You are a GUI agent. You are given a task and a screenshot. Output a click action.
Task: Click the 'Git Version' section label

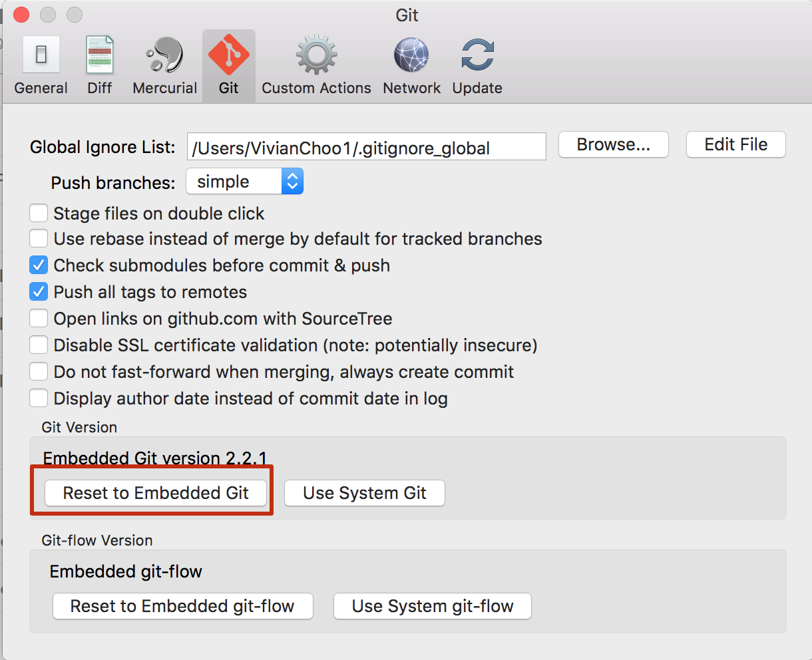coord(79,427)
